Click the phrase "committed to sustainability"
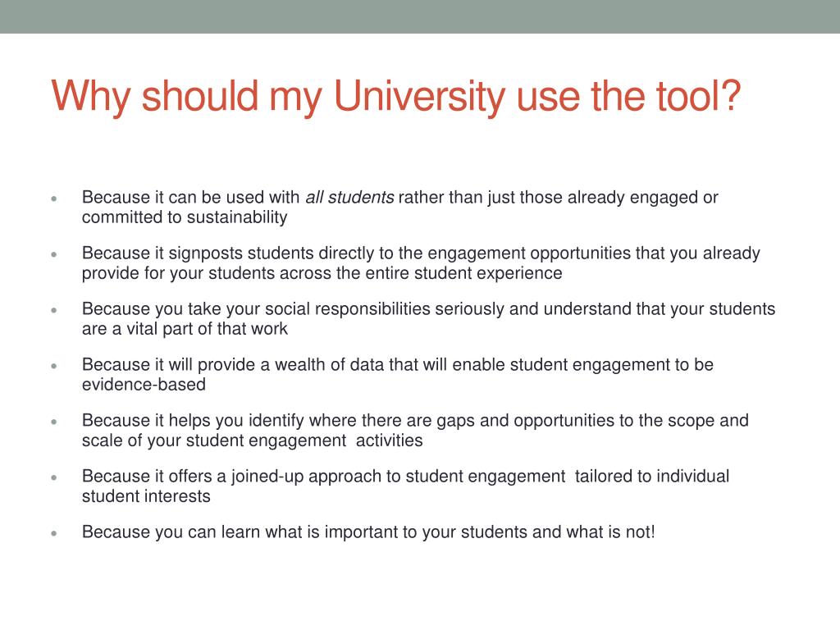 pyautogui.click(x=185, y=217)
